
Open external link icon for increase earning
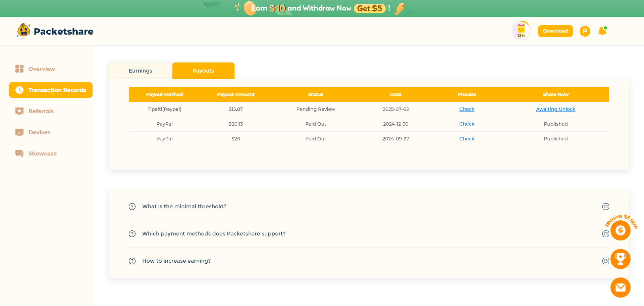click(605, 261)
